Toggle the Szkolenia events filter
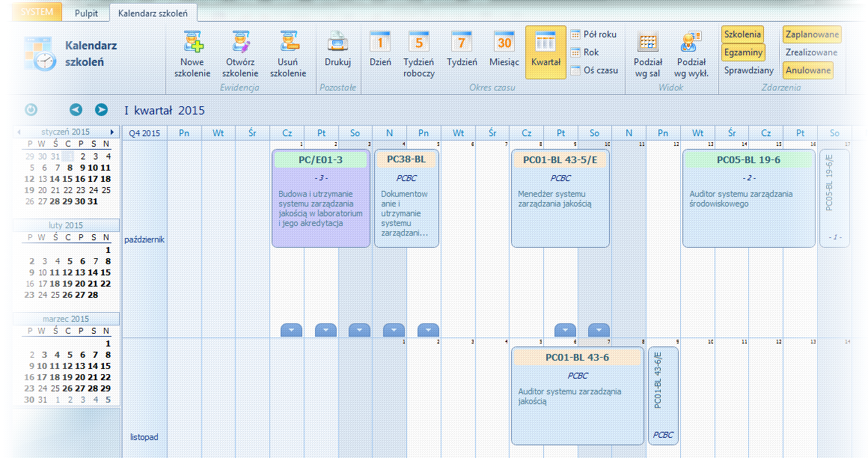868x458 pixels. coord(742,34)
